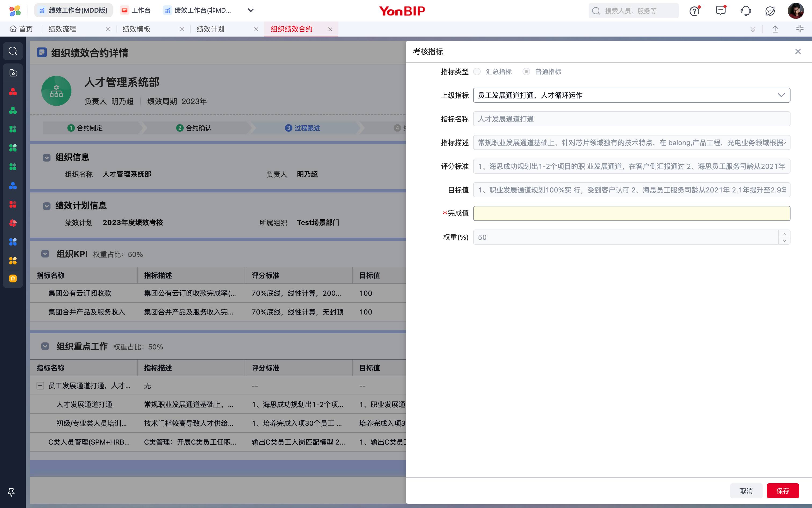Close the 绩效模板 tab

pyautogui.click(x=182, y=29)
